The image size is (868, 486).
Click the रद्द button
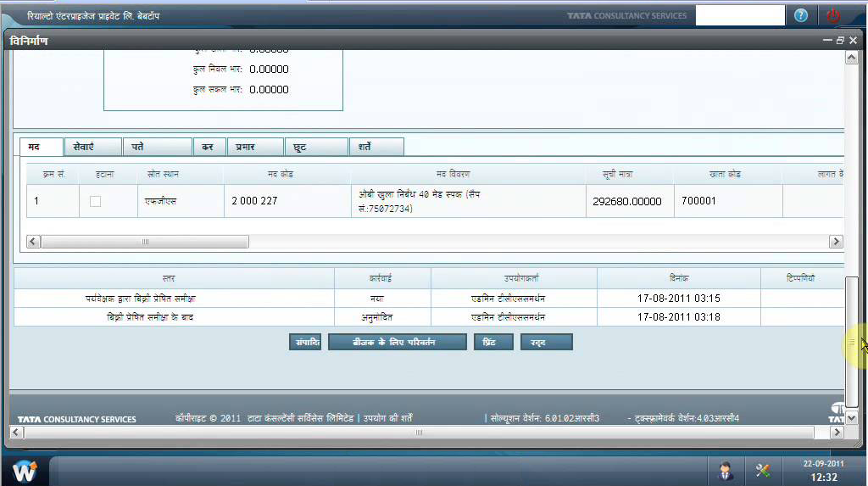[547, 342]
